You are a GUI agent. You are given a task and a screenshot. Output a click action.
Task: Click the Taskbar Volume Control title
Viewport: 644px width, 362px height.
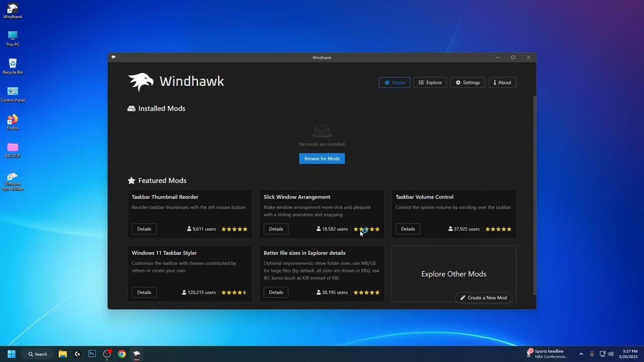[425, 197]
